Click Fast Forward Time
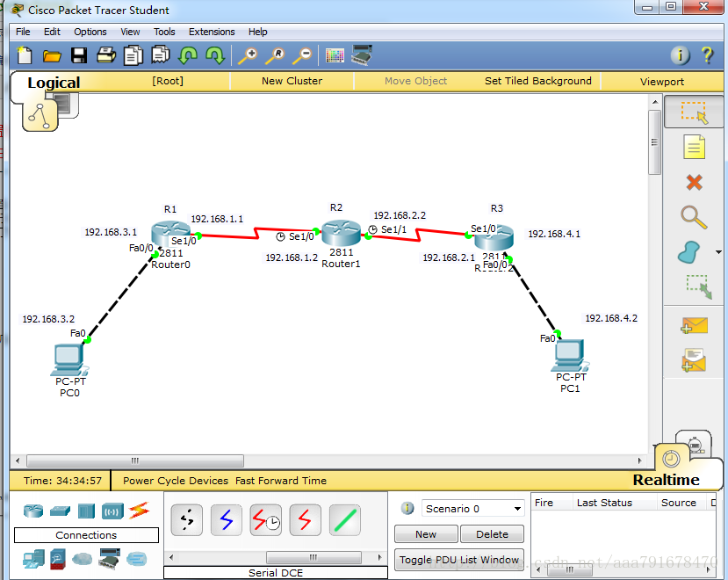This screenshot has height=580, width=728. (281, 481)
